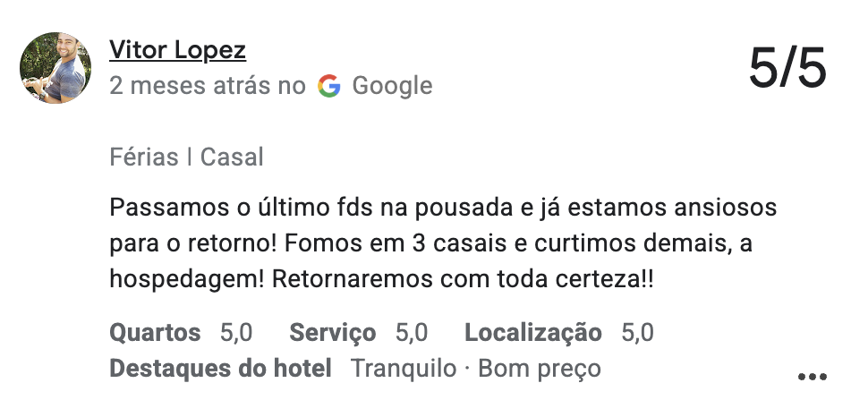Click the Localização rating label
868x417 pixels.
(533, 334)
